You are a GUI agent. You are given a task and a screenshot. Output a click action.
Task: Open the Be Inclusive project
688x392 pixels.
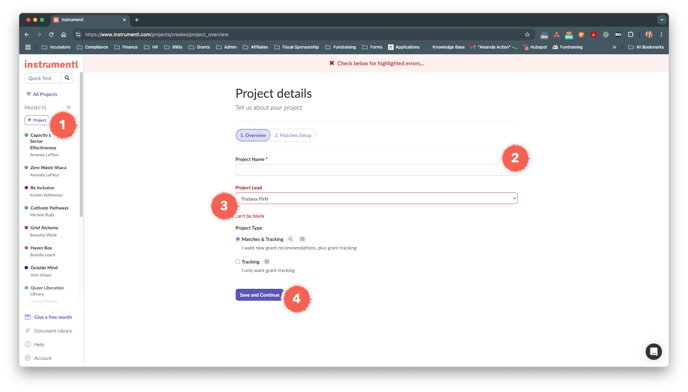tap(42, 188)
